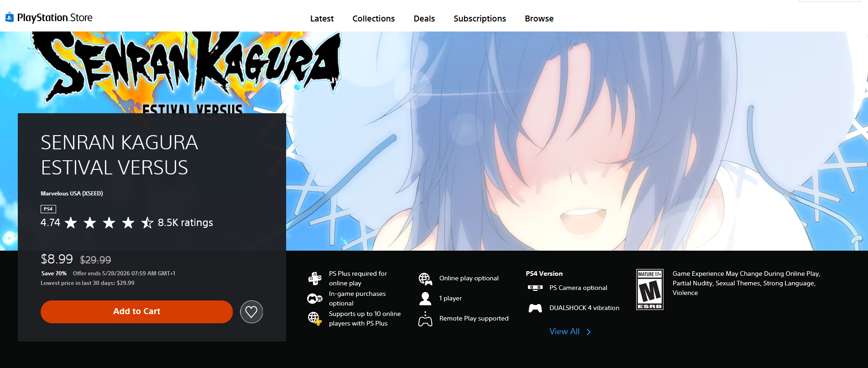Click the PS Plus required icon
868x368 pixels.
pos(315,278)
